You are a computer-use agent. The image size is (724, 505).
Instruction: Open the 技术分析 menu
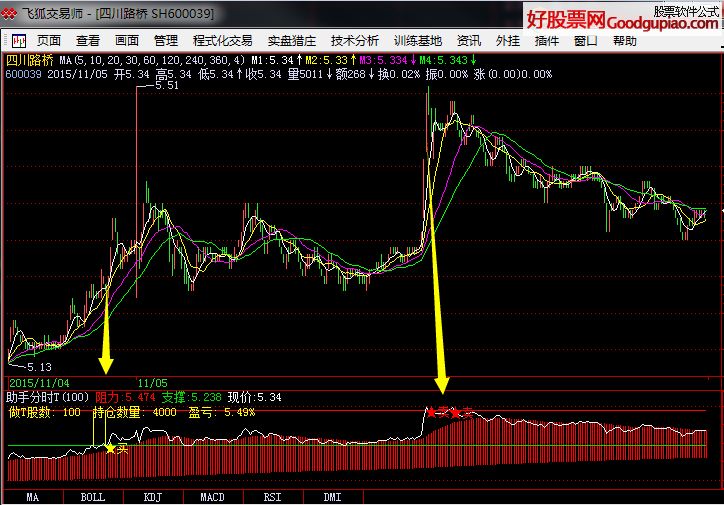(354, 41)
